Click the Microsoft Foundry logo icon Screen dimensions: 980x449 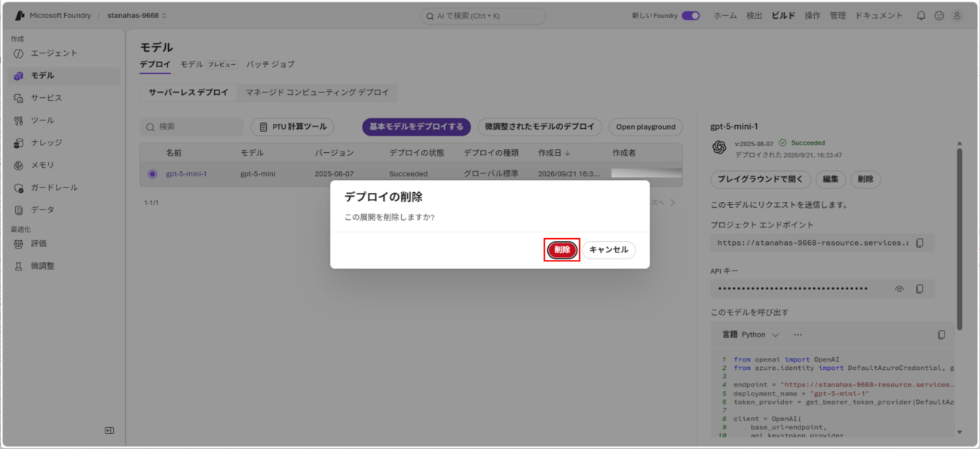(20, 15)
